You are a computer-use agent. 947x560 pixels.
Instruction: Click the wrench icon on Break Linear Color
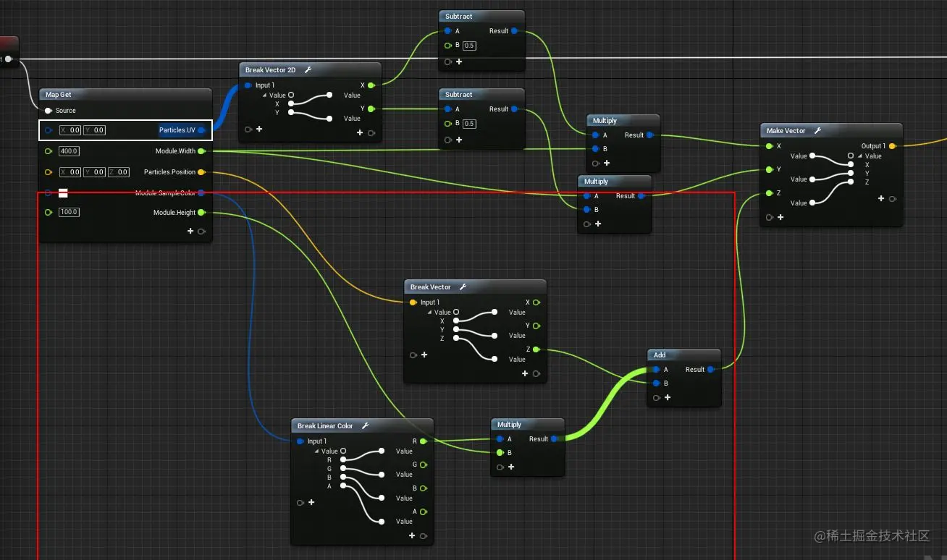[x=365, y=426]
